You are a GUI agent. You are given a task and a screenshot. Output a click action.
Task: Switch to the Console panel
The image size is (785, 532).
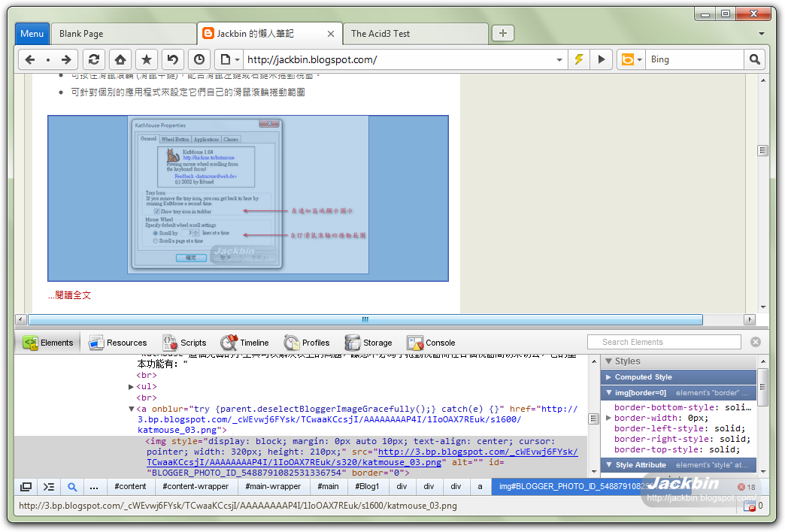(431, 342)
